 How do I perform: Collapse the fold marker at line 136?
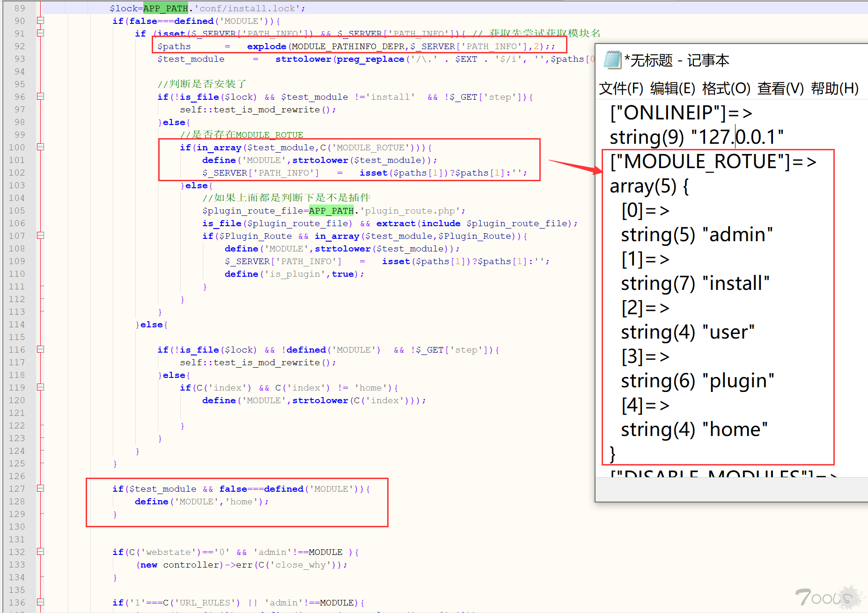coord(41,602)
